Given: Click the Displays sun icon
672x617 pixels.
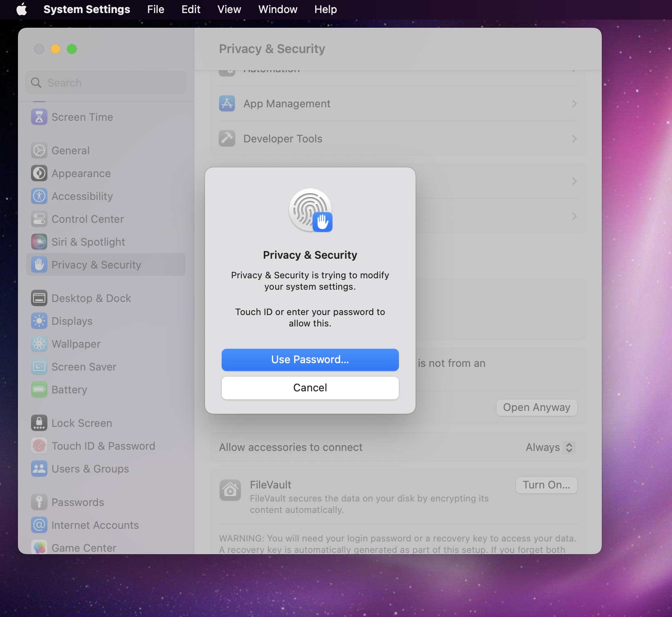Looking at the screenshot, I should pos(39,321).
